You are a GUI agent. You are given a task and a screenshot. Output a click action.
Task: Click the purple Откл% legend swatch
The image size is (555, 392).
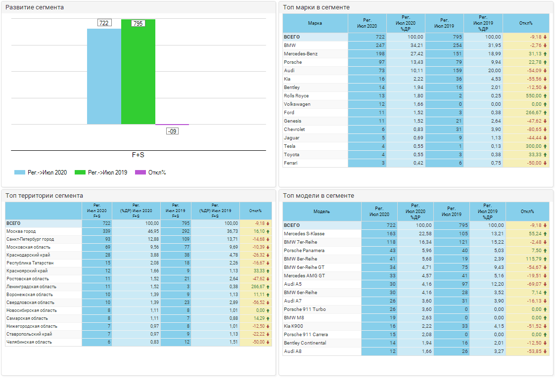140,173
